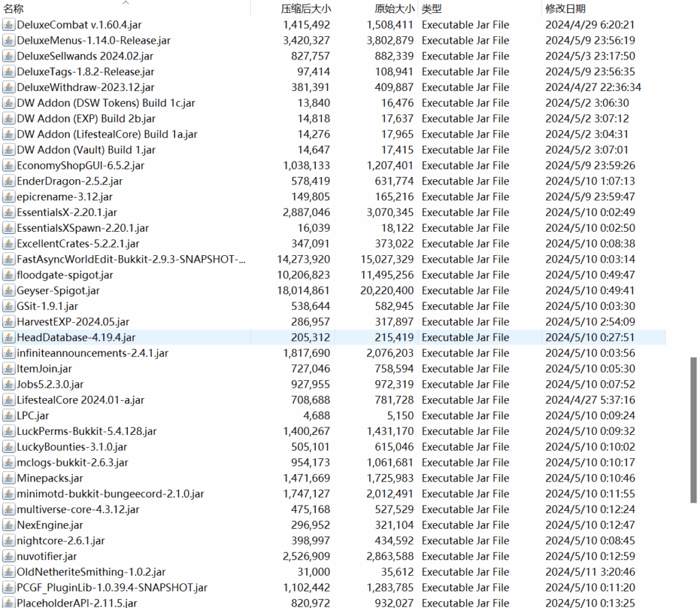Sort list by 类型 column header
700x608 pixels.
tap(431, 9)
